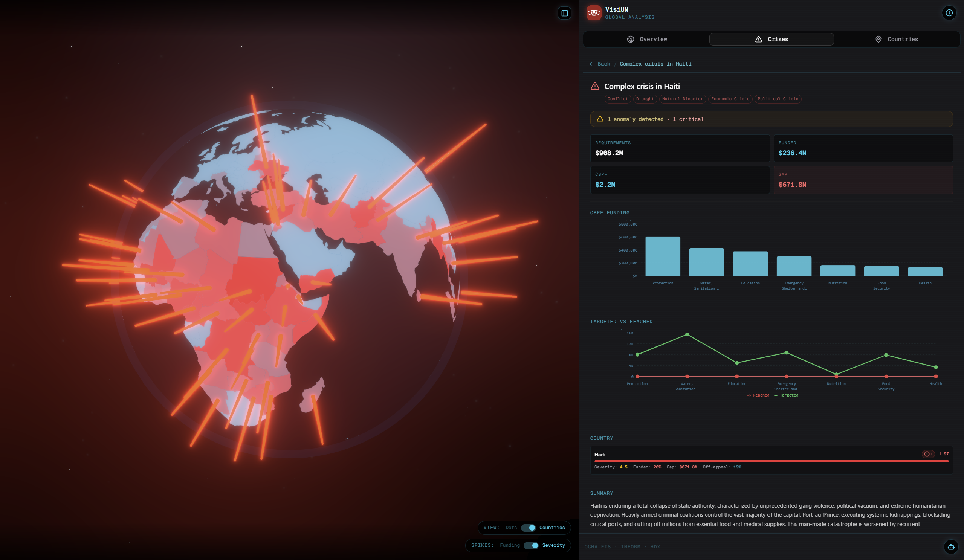The width and height of the screenshot is (964, 560).
Task: Click the red crisis alert icon
Action: click(x=595, y=87)
